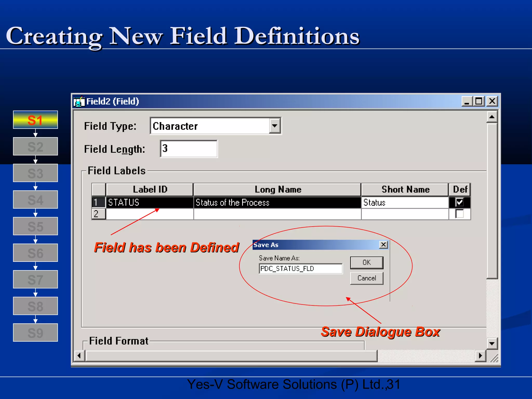Click the S7 step box
This screenshot has width=532, height=399.
click(35, 280)
